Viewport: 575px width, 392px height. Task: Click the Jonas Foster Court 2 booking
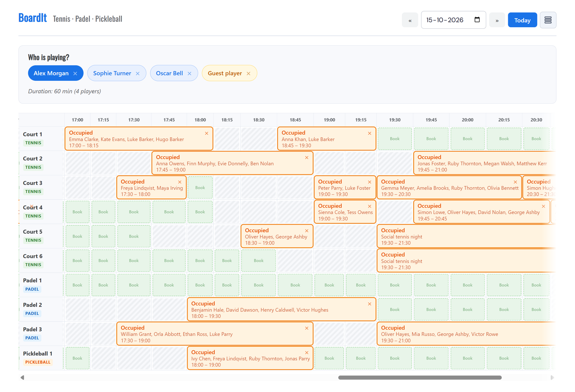point(484,163)
